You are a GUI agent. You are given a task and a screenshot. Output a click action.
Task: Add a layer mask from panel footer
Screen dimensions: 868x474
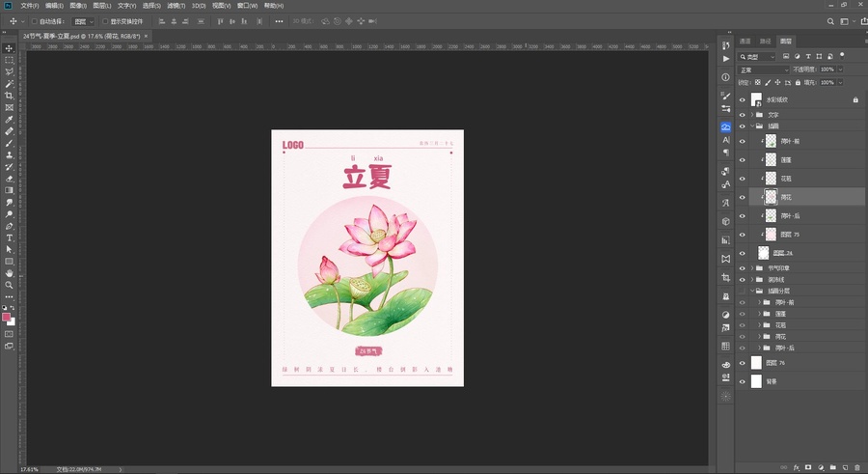(x=808, y=467)
